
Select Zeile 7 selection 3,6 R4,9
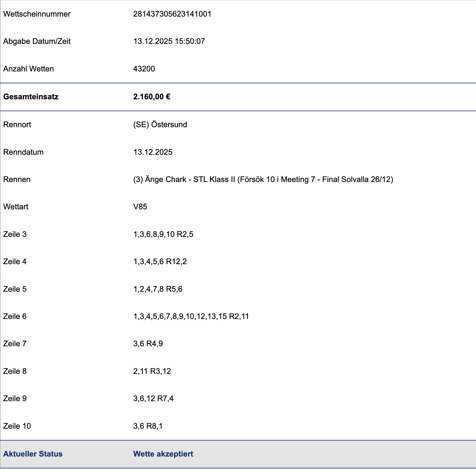(148, 344)
